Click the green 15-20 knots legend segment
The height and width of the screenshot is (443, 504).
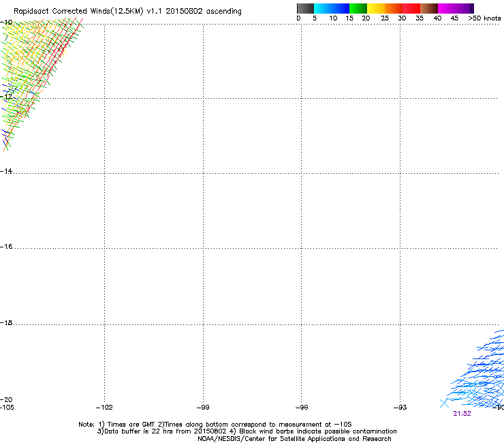[x=358, y=8]
